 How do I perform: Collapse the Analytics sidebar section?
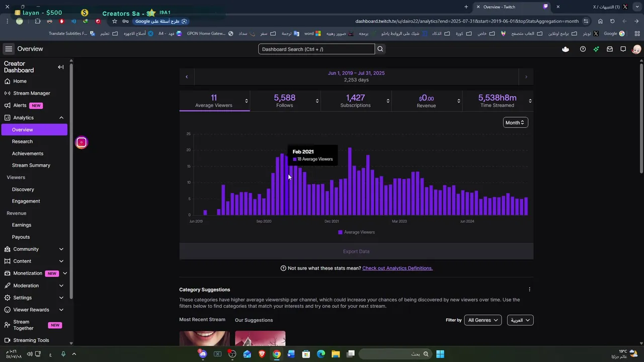tap(61, 118)
